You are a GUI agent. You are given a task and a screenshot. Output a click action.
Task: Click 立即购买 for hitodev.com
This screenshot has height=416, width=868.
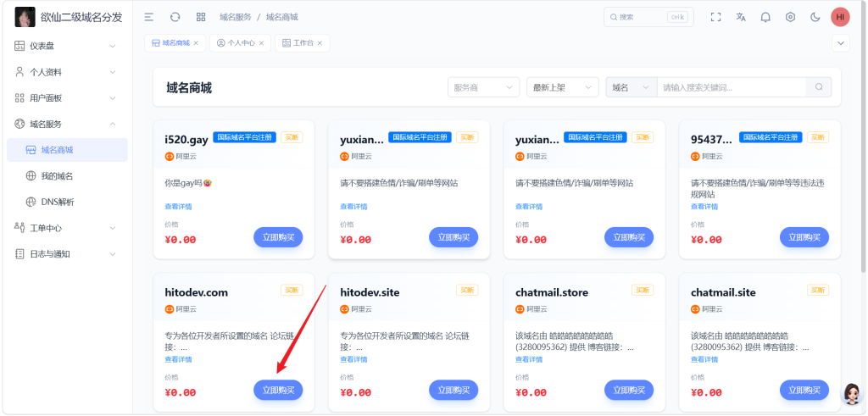278,390
